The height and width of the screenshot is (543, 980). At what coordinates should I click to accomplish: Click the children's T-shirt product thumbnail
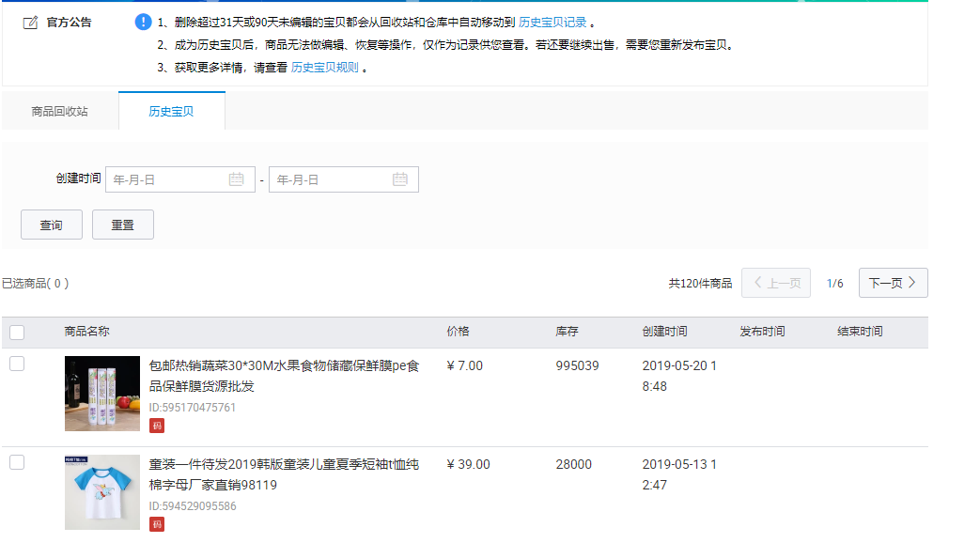click(102, 492)
